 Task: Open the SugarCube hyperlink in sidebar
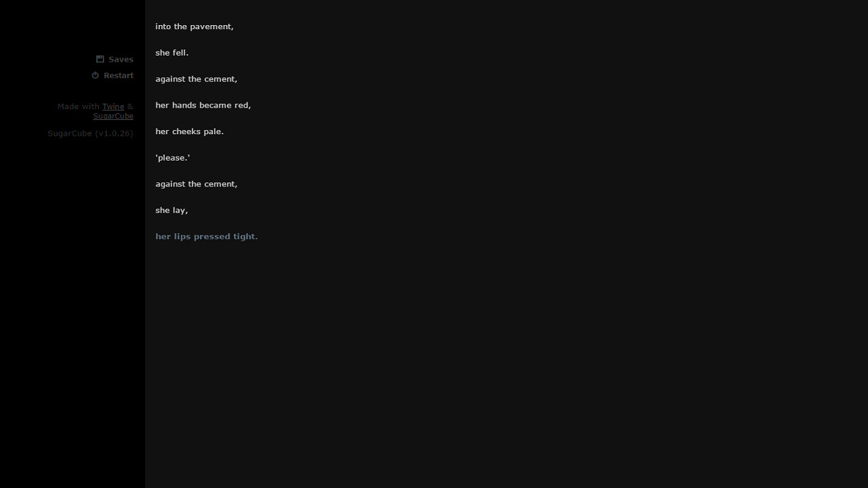[113, 116]
